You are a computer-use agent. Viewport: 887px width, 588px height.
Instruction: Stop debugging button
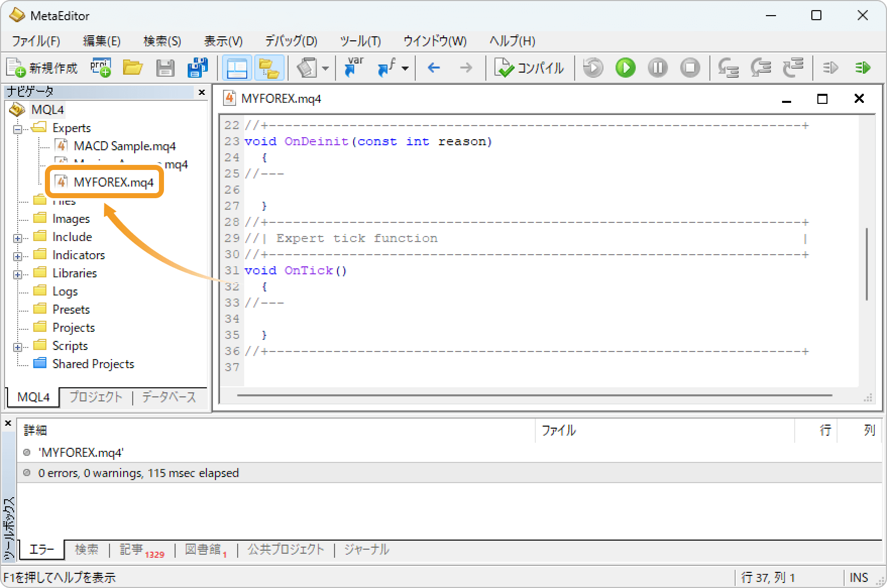click(690, 68)
